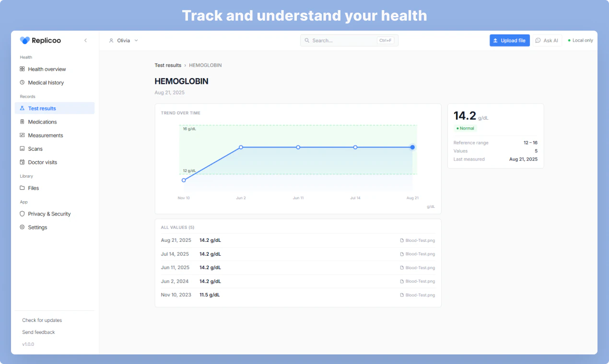Click the Ctrl+F shortcut badge
The height and width of the screenshot is (364, 609).
click(386, 41)
